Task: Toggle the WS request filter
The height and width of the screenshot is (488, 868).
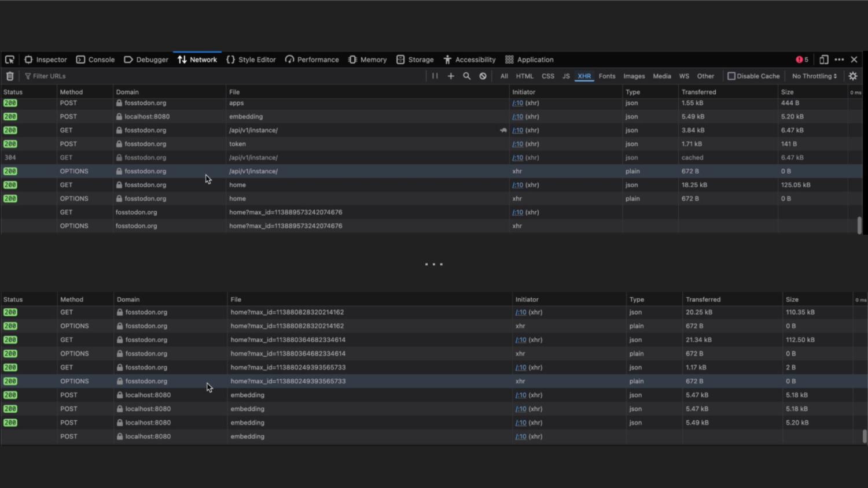Action: click(x=684, y=76)
